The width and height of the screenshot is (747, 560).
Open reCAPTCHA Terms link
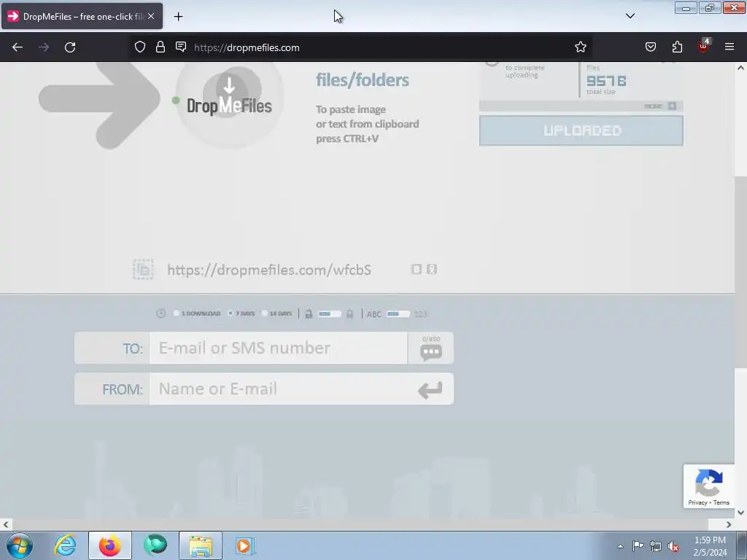coord(721,502)
